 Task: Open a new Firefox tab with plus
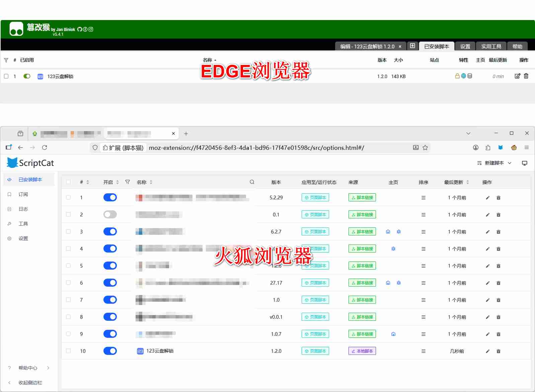coord(186,133)
